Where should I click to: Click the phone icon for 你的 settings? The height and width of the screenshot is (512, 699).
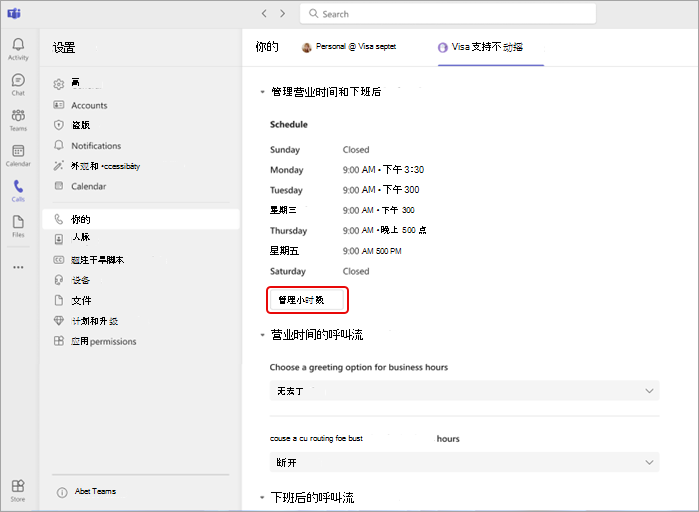[59, 219]
